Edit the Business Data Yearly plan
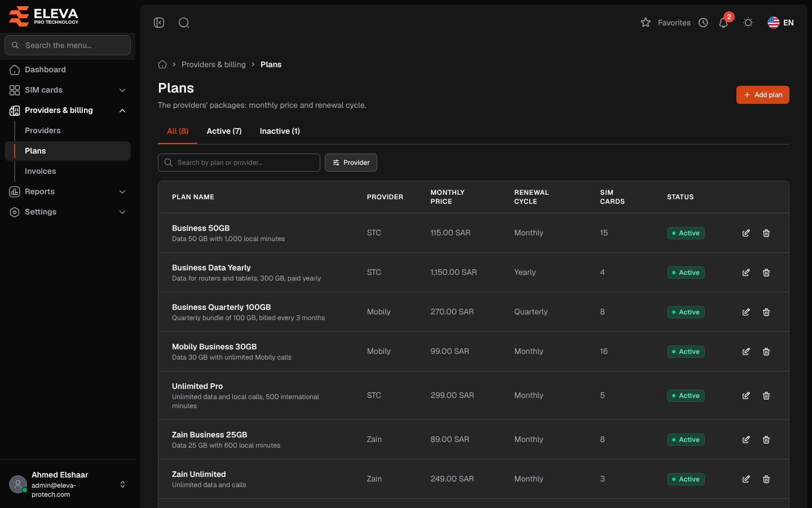 click(746, 273)
